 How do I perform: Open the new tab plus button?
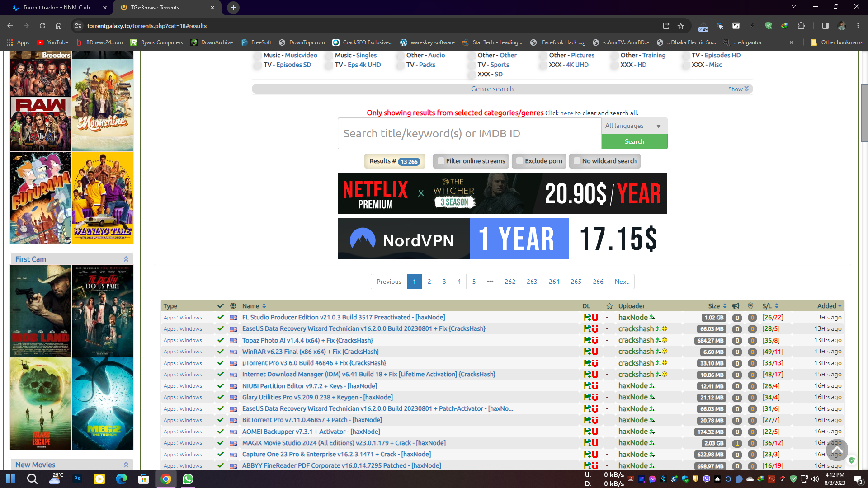(233, 8)
